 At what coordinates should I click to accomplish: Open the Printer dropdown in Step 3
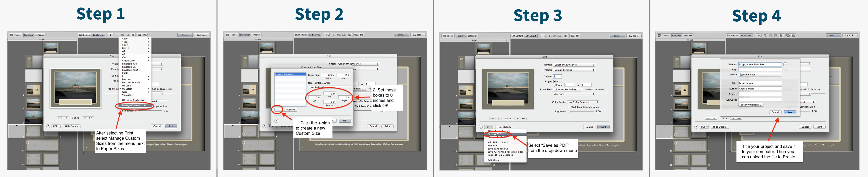click(x=574, y=64)
